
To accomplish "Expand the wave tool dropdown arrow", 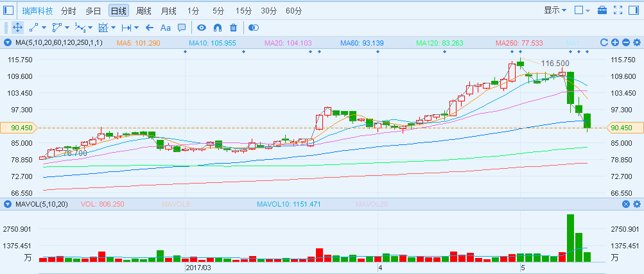I will (x=90, y=28).
